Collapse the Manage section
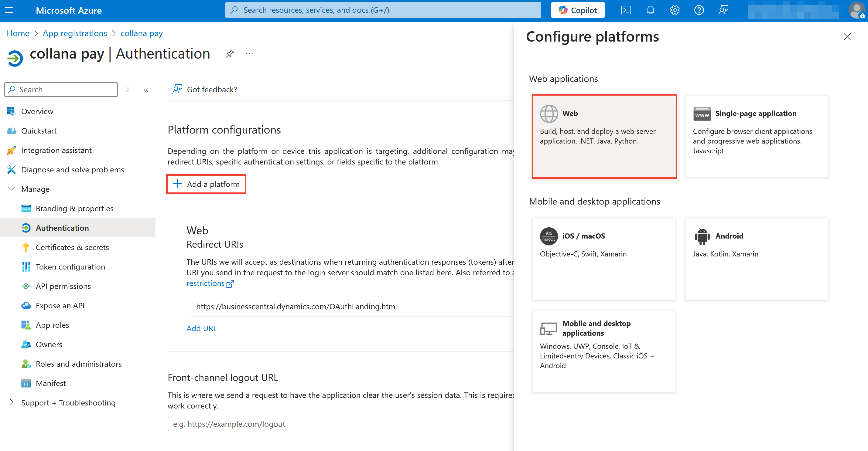868x451 pixels. pos(12,188)
